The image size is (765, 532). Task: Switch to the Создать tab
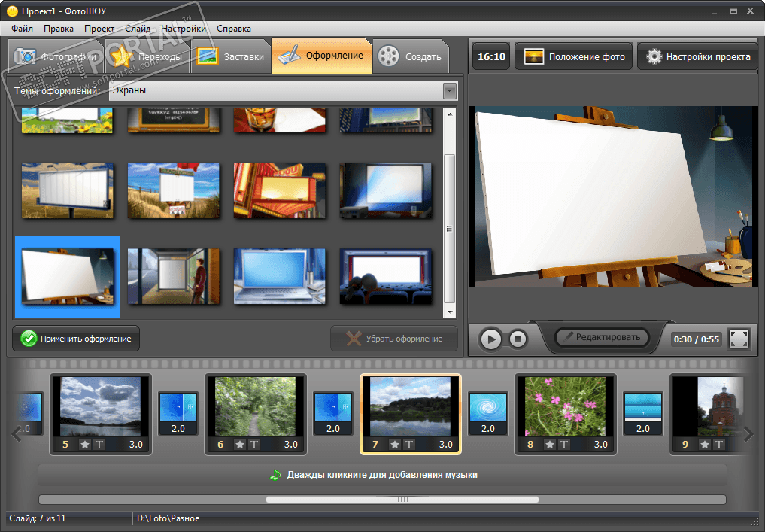pyautogui.click(x=410, y=56)
